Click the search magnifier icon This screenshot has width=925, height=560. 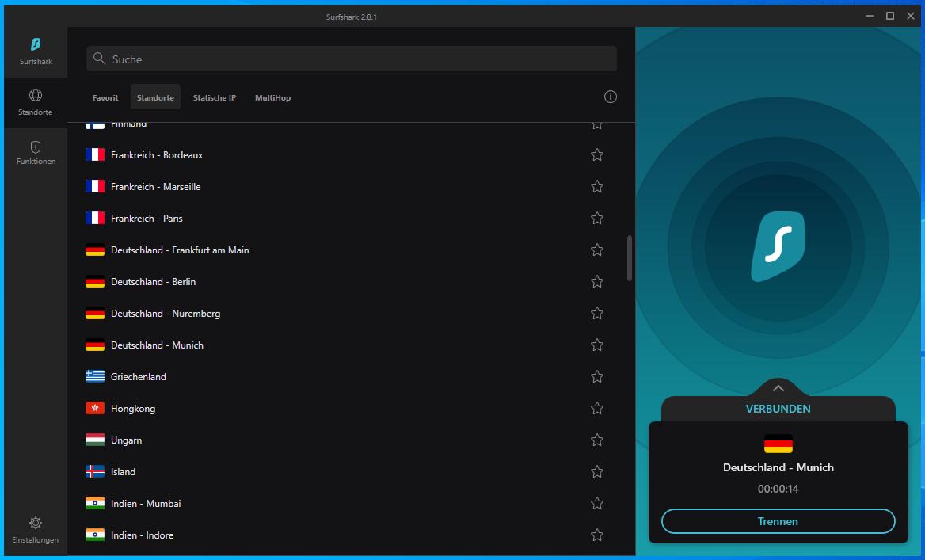100,59
